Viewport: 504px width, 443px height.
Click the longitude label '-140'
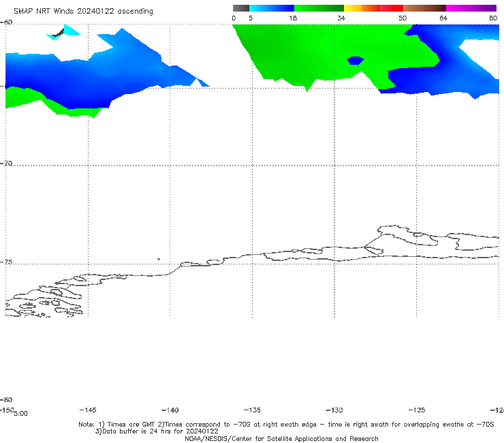tap(170, 410)
